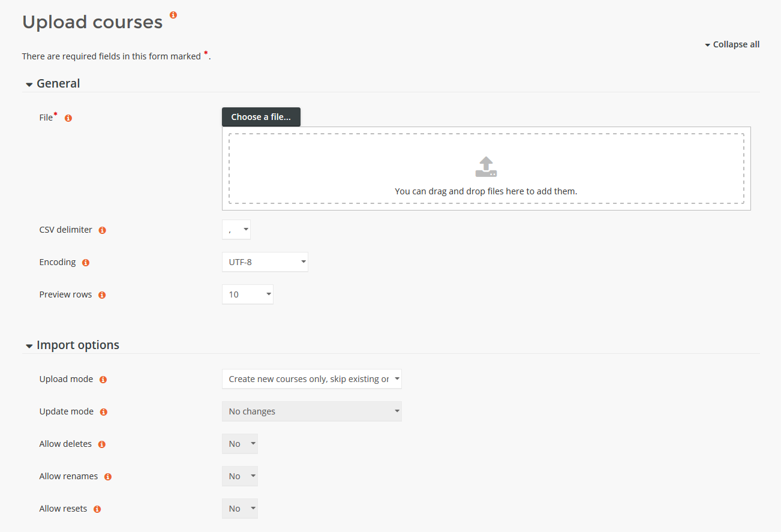Open help icon beside File label
The image size is (781, 532).
pos(68,118)
